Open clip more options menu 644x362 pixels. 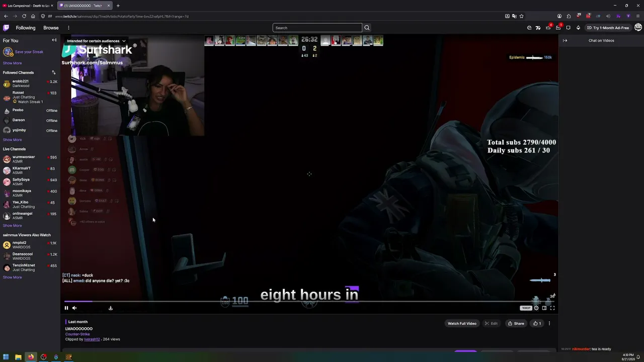pos(549,323)
